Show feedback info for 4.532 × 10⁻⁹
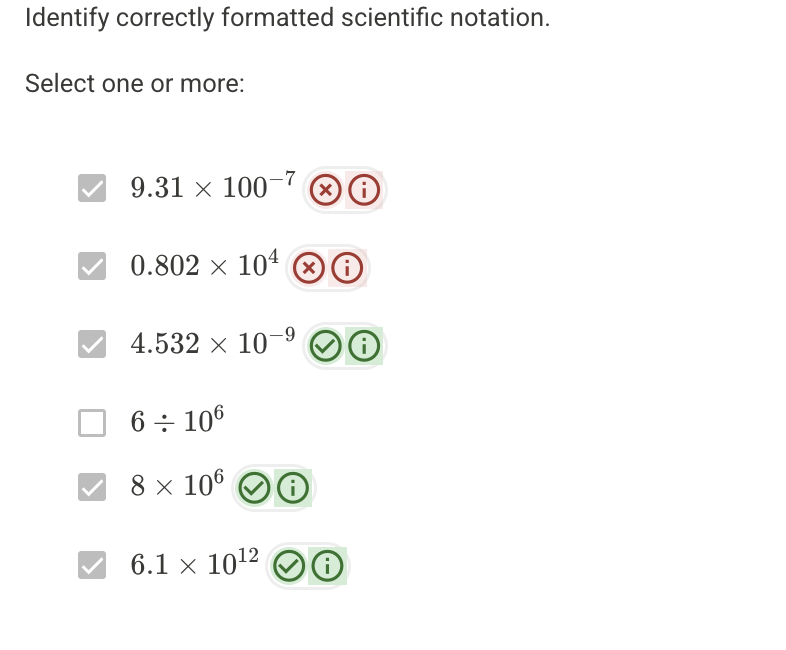The image size is (786, 650). click(x=366, y=346)
